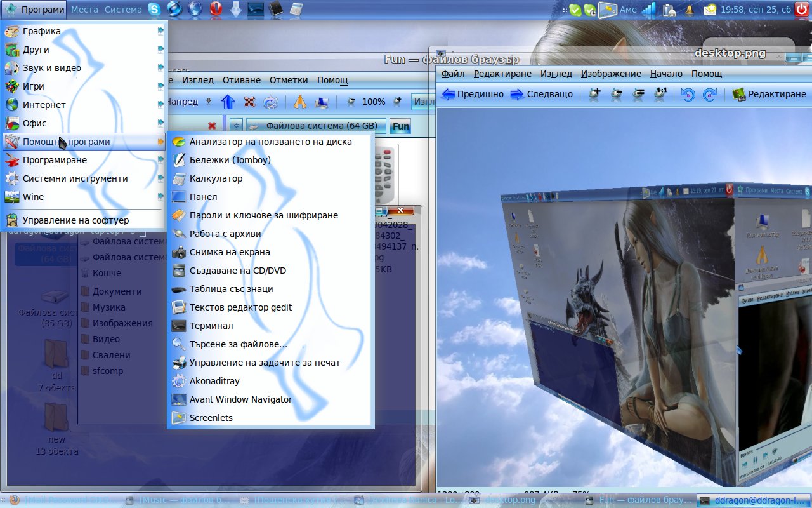Viewport: 812px width, 508px height.
Task: Reload the folder in file browser toolbar
Action: [271, 102]
